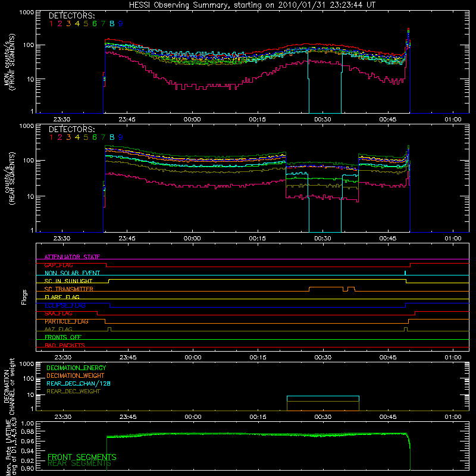The image size is (476, 476).
Task: Click the DECIMATION_ENERGY legend entry
Action: click(76, 368)
